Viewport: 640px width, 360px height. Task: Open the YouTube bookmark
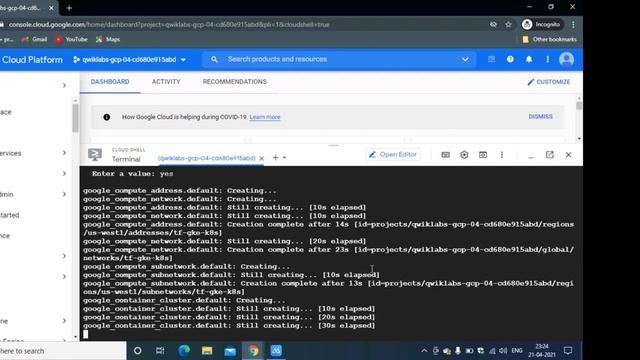71,39
